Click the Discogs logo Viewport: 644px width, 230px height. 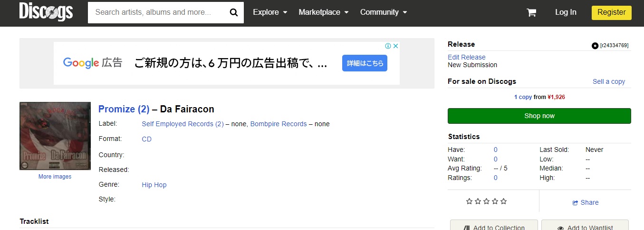(x=46, y=12)
